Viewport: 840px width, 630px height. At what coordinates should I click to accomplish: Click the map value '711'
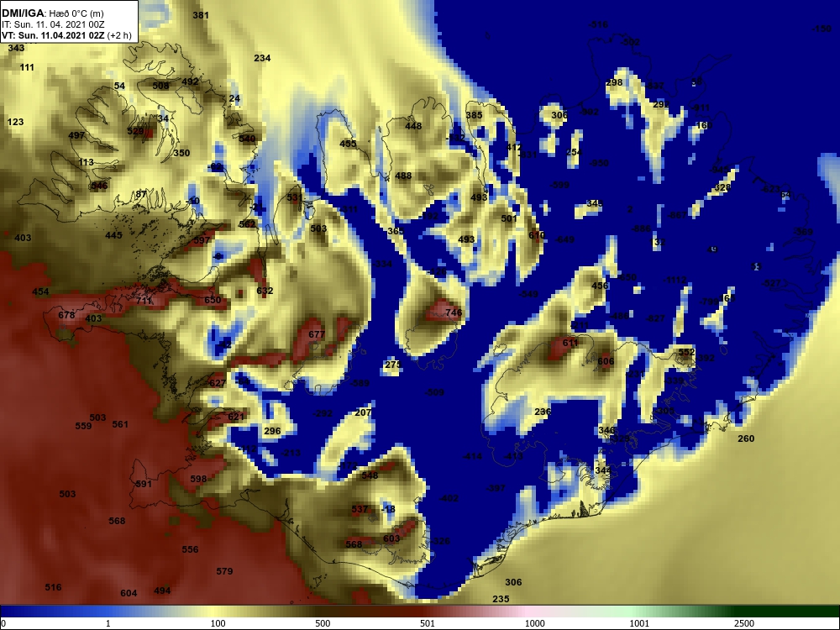point(144,301)
